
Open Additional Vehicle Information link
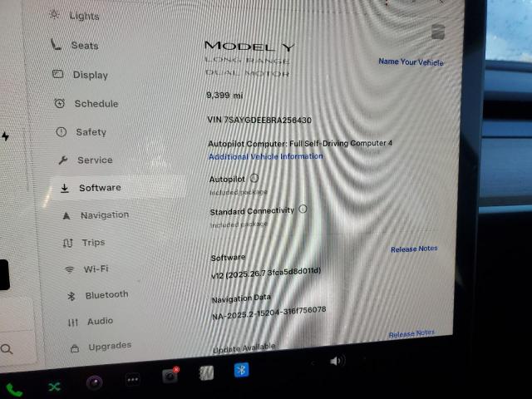pos(265,156)
